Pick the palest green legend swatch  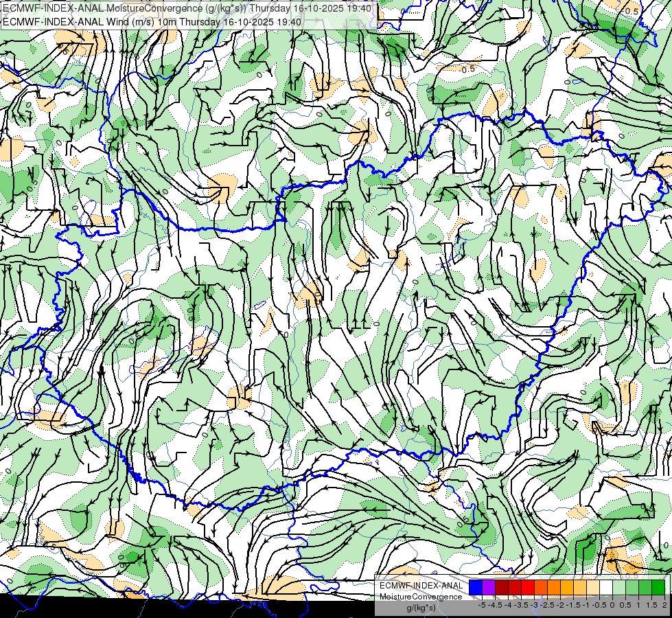pos(619,587)
